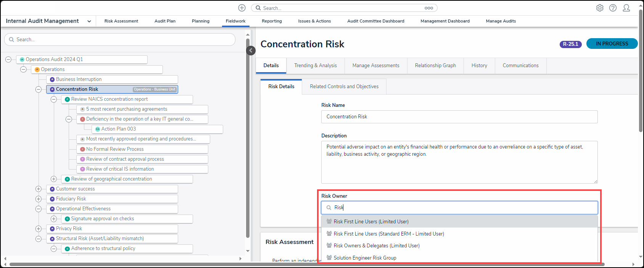Click the tree panel vertical scrollbar
This screenshot has height=268, width=644.
pos(248,137)
